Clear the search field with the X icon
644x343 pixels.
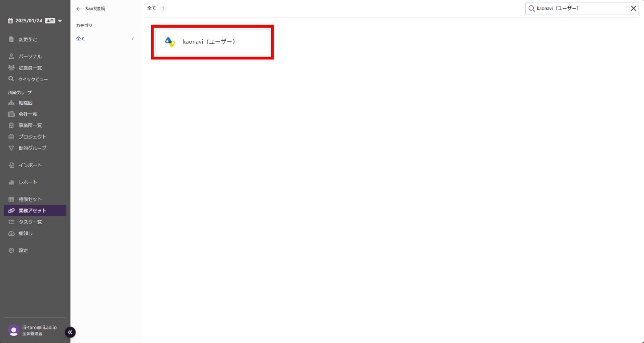[x=633, y=9]
